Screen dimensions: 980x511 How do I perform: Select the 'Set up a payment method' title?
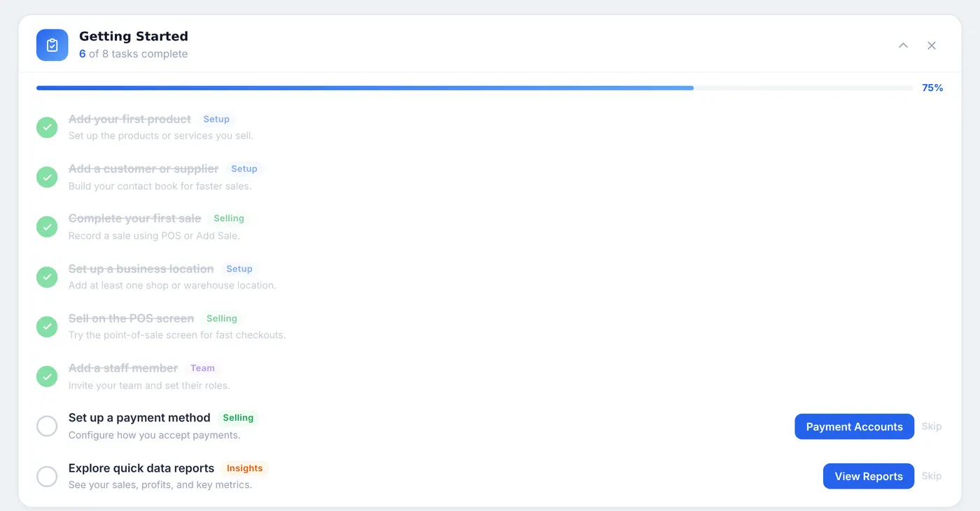click(139, 418)
